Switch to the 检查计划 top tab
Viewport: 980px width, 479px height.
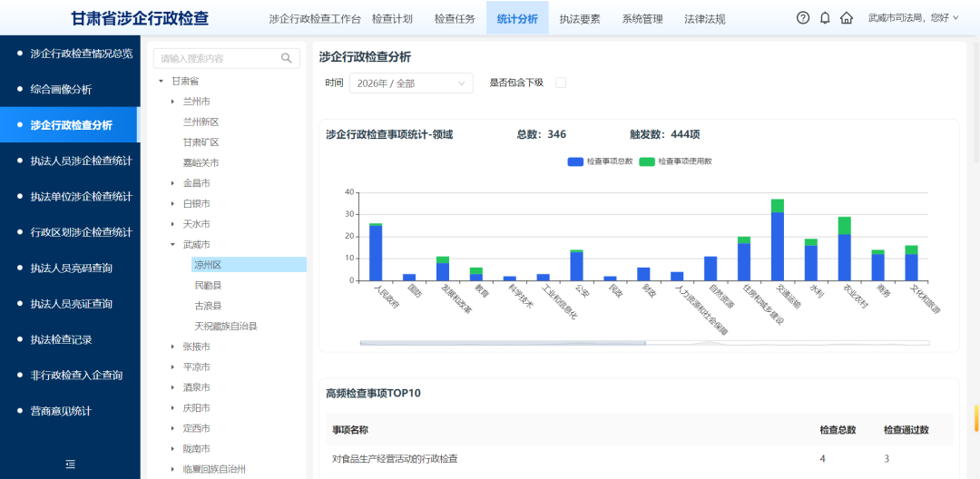[x=392, y=19]
